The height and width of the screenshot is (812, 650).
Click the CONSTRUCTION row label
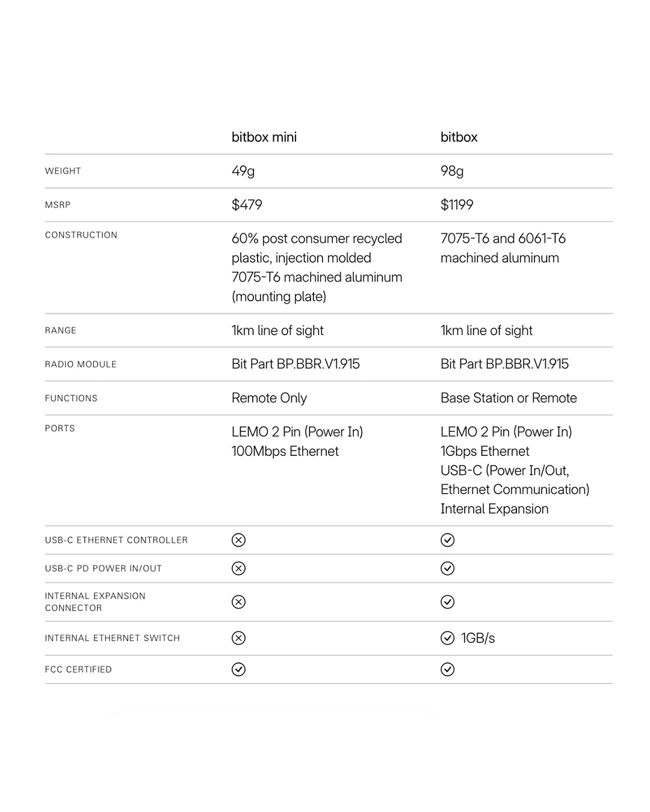click(81, 235)
